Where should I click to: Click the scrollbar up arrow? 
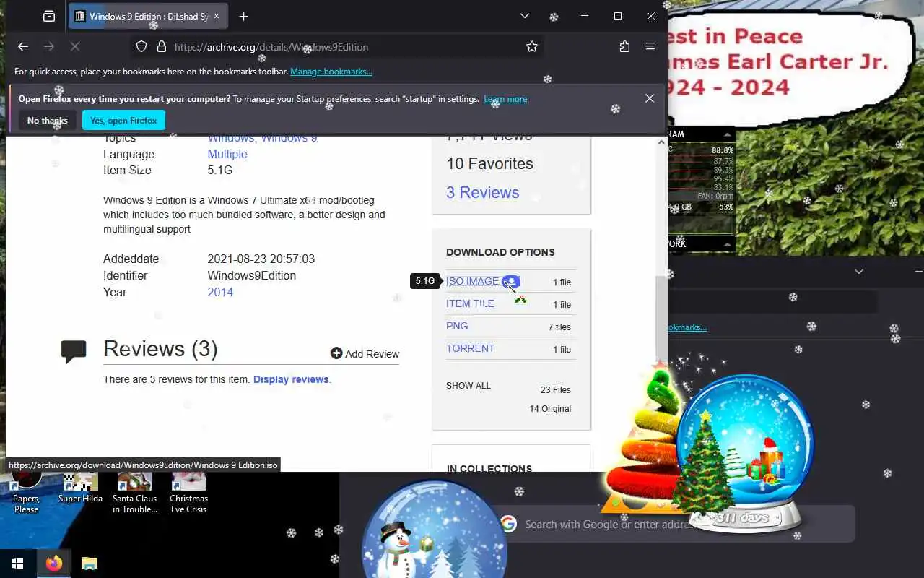[x=661, y=142]
